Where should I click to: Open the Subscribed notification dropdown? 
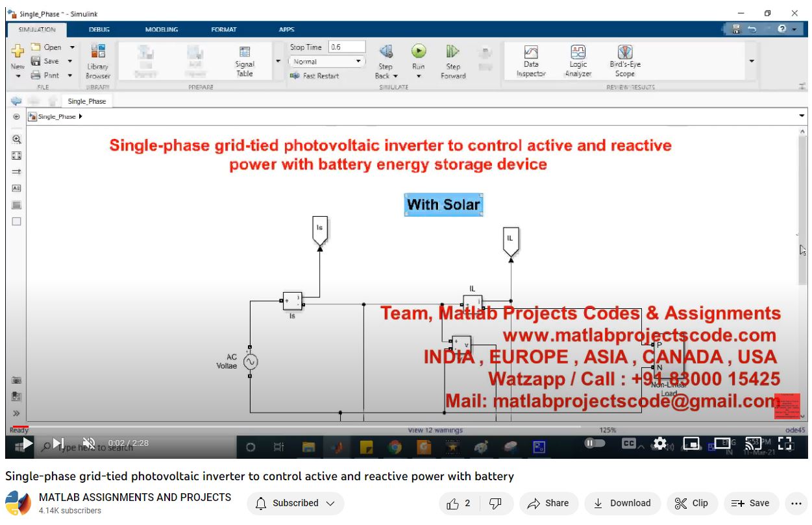tap(295, 503)
